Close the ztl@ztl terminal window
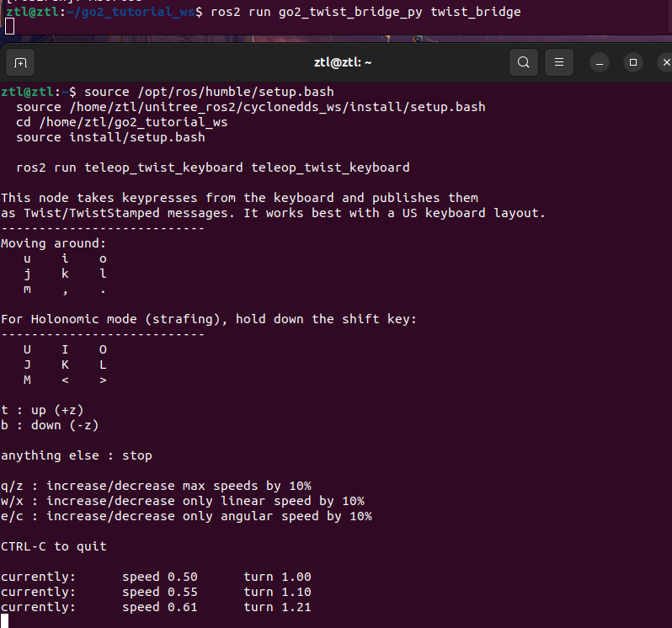672x628 pixels. [x=665, y=63]
